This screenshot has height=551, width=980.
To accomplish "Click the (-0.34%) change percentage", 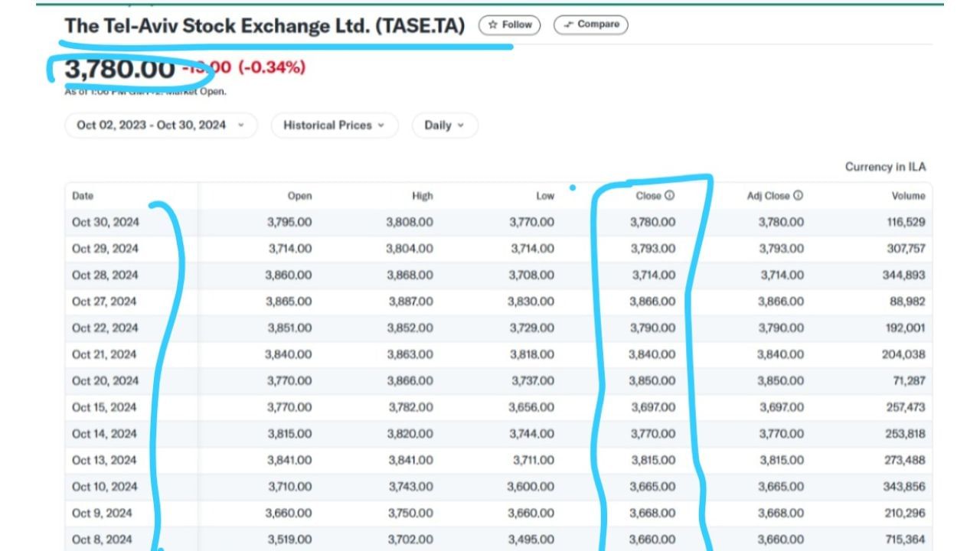I will 272,67.
